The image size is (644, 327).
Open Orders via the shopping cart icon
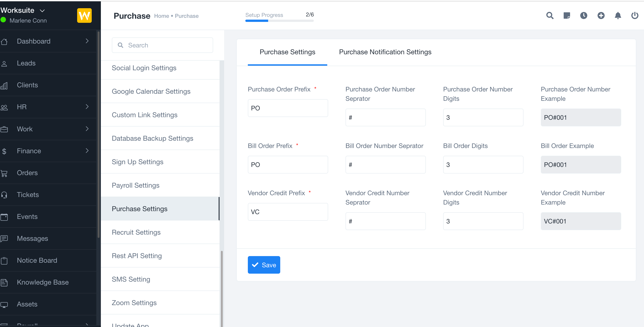coord(4,173)
